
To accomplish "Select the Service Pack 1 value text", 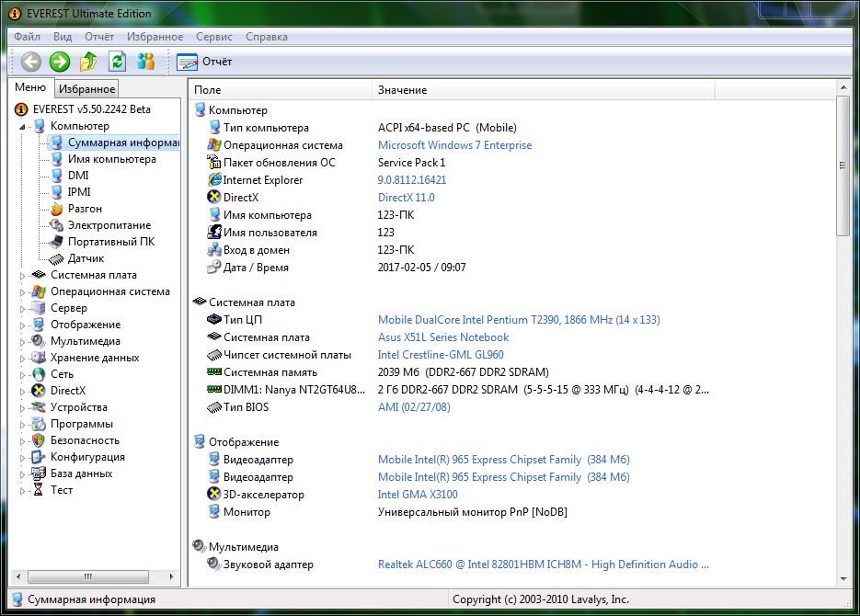I will click(x=411, y=162).
